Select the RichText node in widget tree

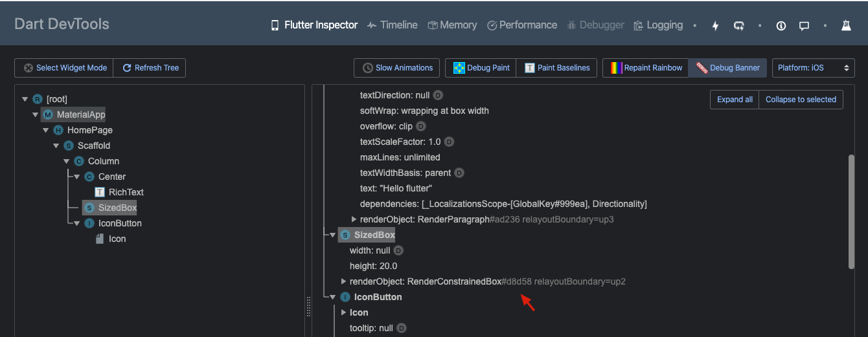point(126,192)
